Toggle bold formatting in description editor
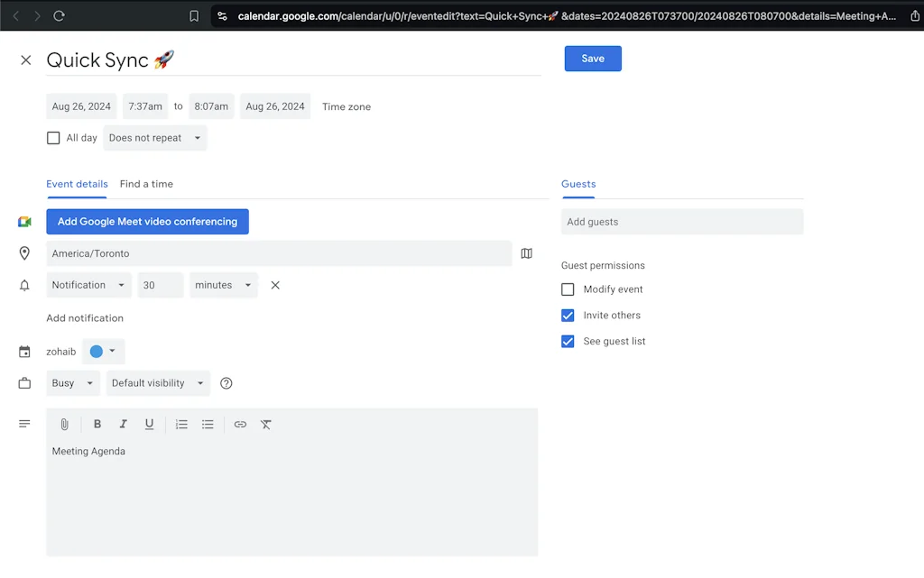924x578 pixels. [x=97, y=424]
